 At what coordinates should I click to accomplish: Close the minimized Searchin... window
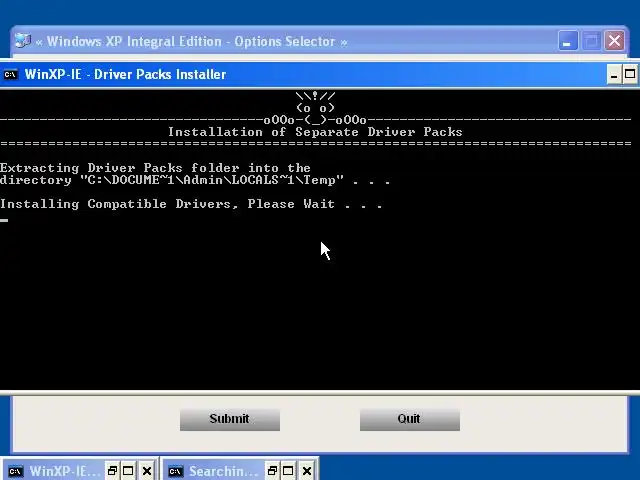pos(307,471)
